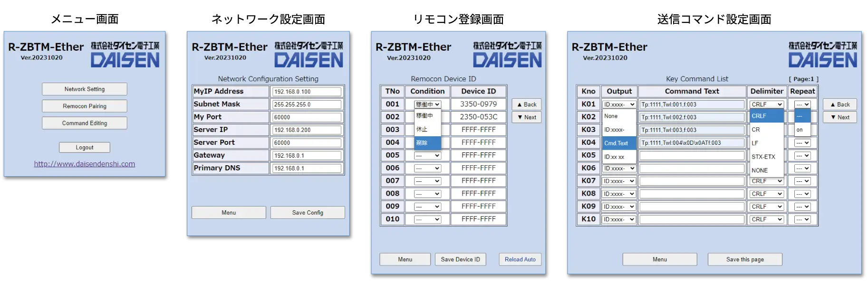Expand the Condition dropdown for TNo 001
The height and width of the screenshot is (292, 868).
[428, 104]
